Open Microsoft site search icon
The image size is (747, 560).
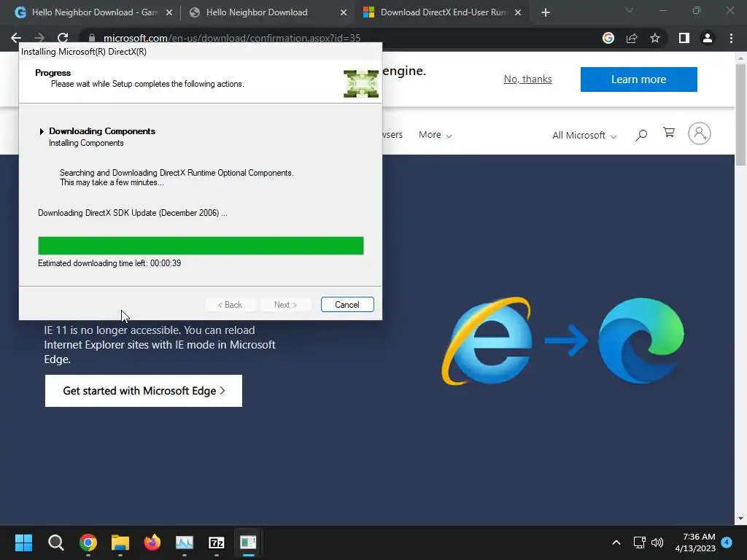coord(641,135)
